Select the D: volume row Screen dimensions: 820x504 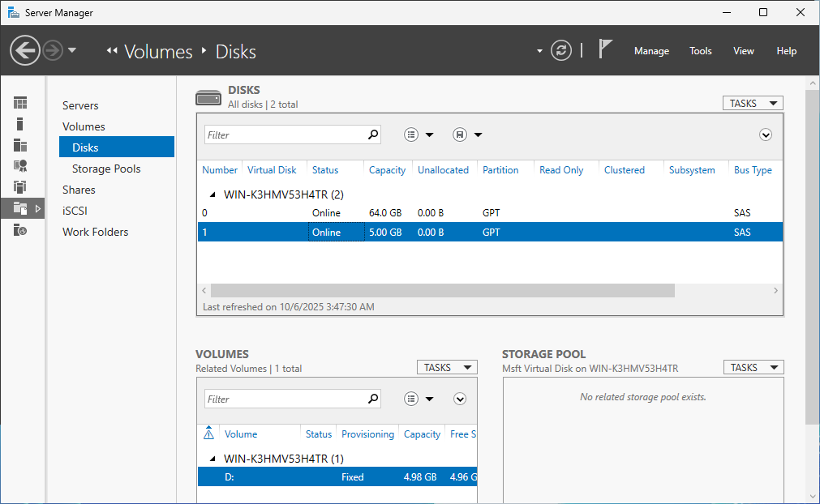click(337, 476)
